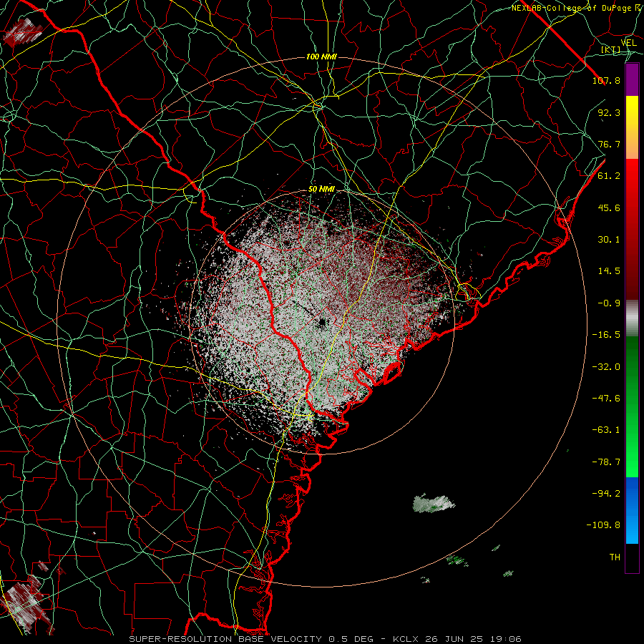This screenshot has height=644, width=644.
Task: Click the VEL legend title
Action: click(x=628, y=43)
